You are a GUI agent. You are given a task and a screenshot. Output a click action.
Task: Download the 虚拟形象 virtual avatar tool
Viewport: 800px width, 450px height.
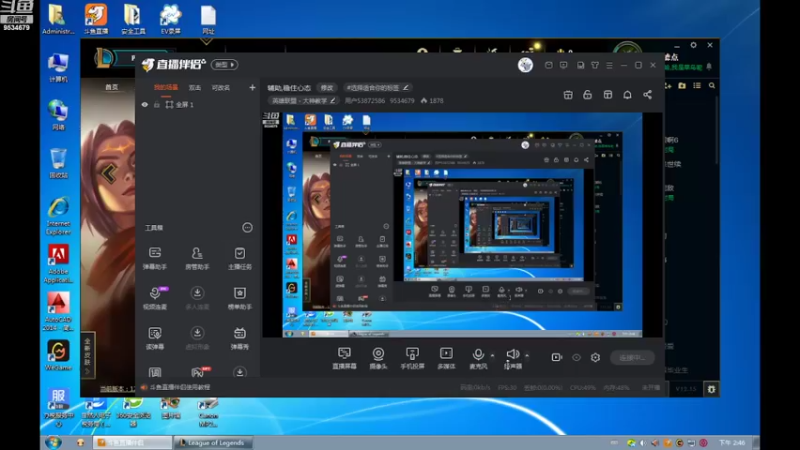197,338
